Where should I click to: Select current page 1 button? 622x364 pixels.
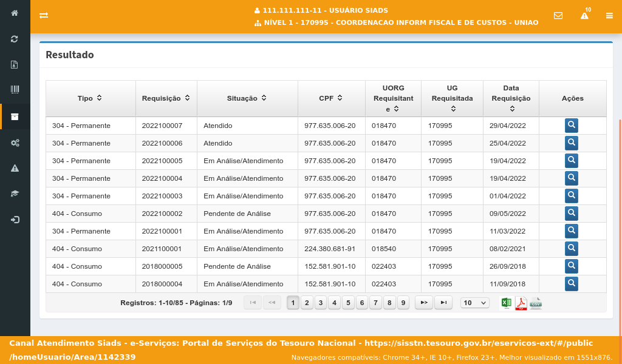(x=293, y=303)
